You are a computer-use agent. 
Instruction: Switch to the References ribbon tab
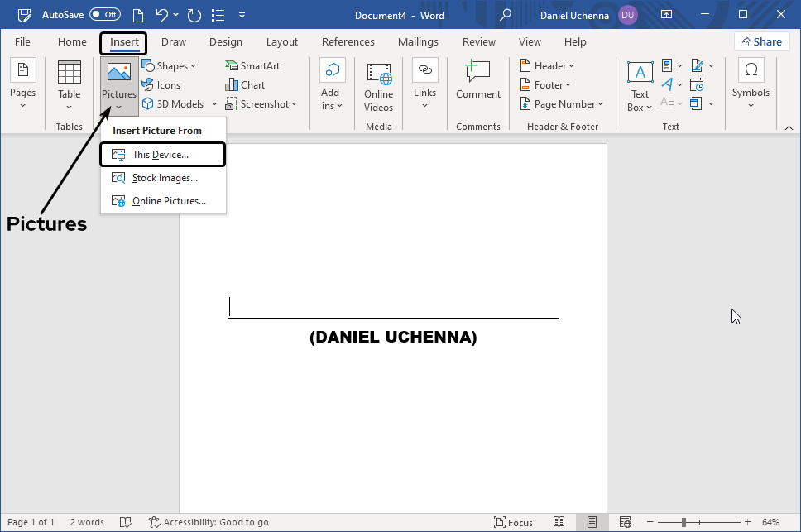(348, 41)
